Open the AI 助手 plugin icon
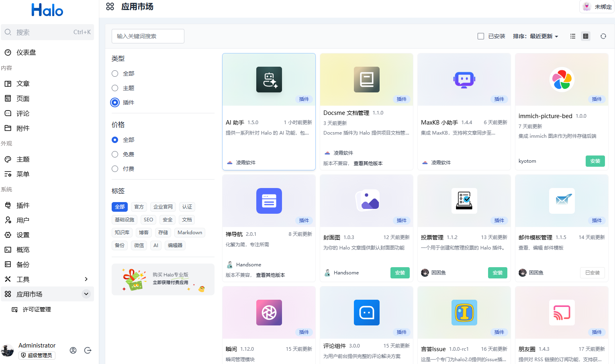The image size is (615, 364). [x=269, y=80]
